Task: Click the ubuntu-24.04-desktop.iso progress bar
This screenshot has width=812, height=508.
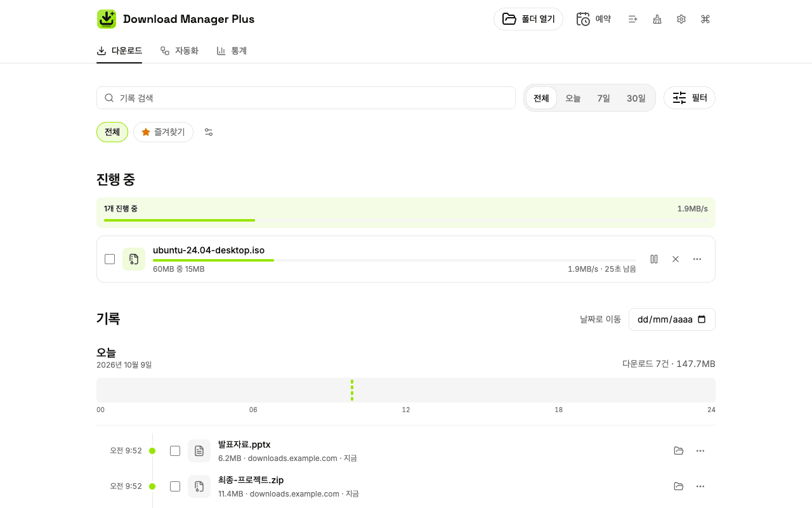Action: 394,260
